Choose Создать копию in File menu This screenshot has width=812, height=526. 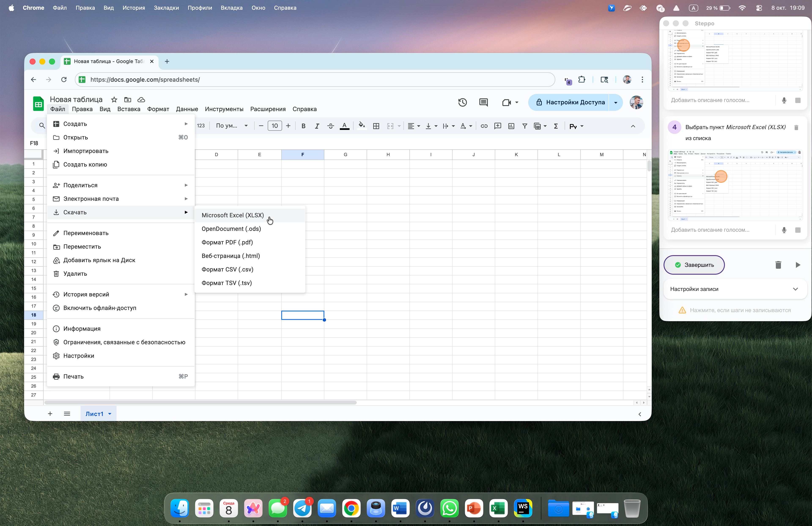click(85, 165)
